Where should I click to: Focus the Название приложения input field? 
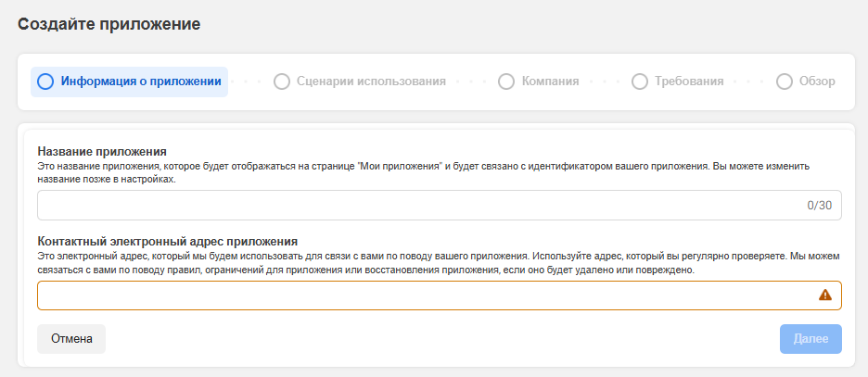(x=417, y=206)
